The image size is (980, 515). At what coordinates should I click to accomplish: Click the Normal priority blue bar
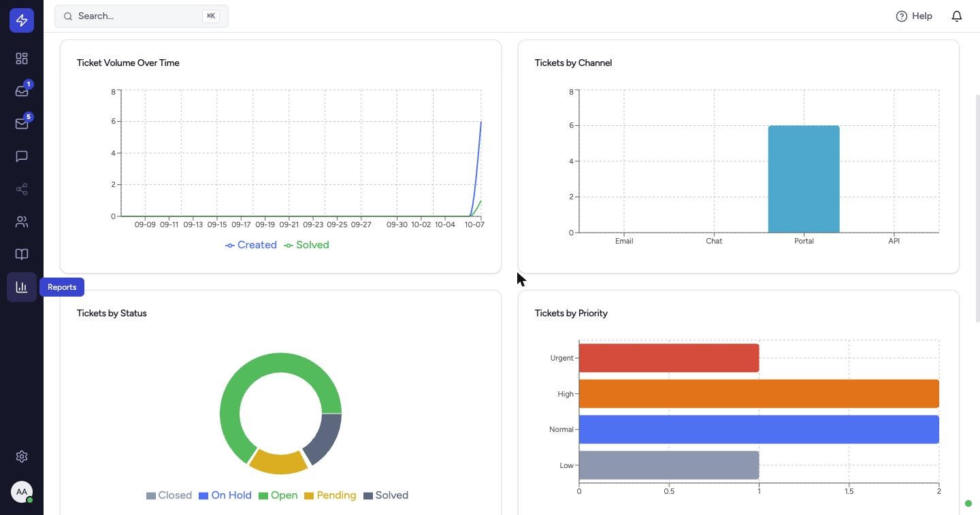click(759, 429)
